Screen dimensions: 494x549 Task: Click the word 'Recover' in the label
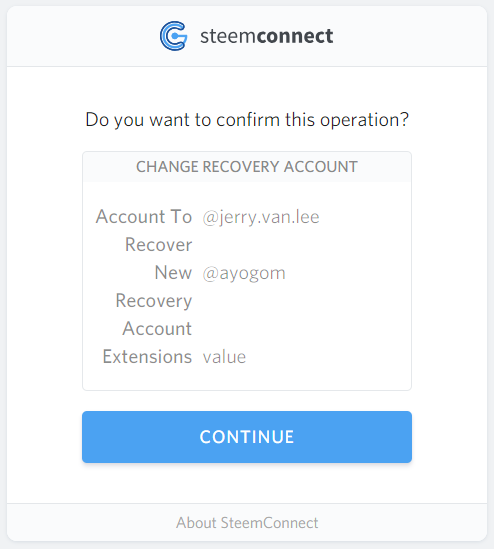pyautogui.click(x=159, y=244)
